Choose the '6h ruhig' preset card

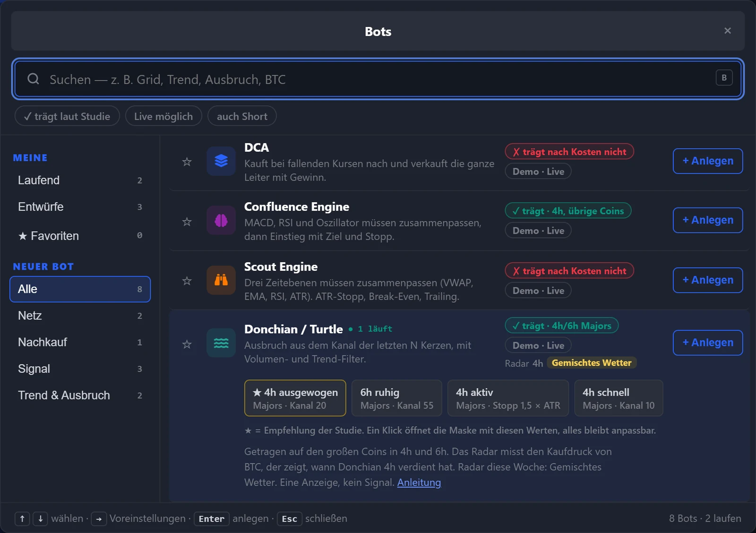(x=397, y=398)
